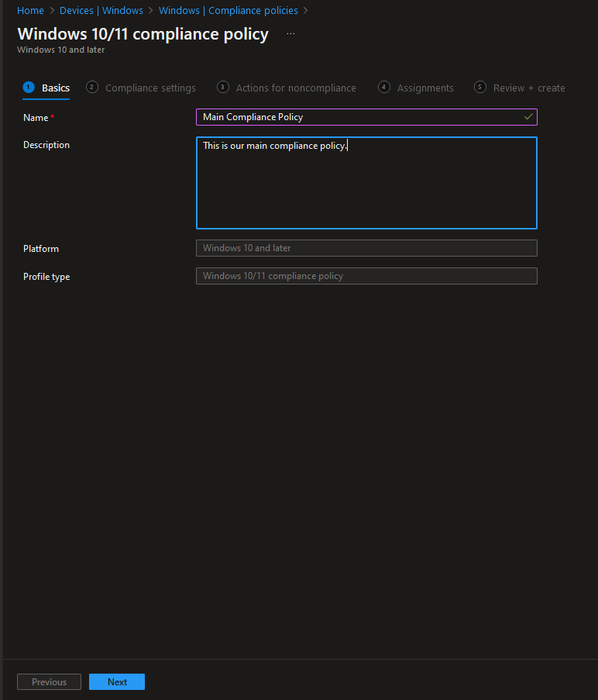The height and width of the screenshot is (700, 598).
Task: Open the Compliance settings tab
Action: click(x=141, y=88)
